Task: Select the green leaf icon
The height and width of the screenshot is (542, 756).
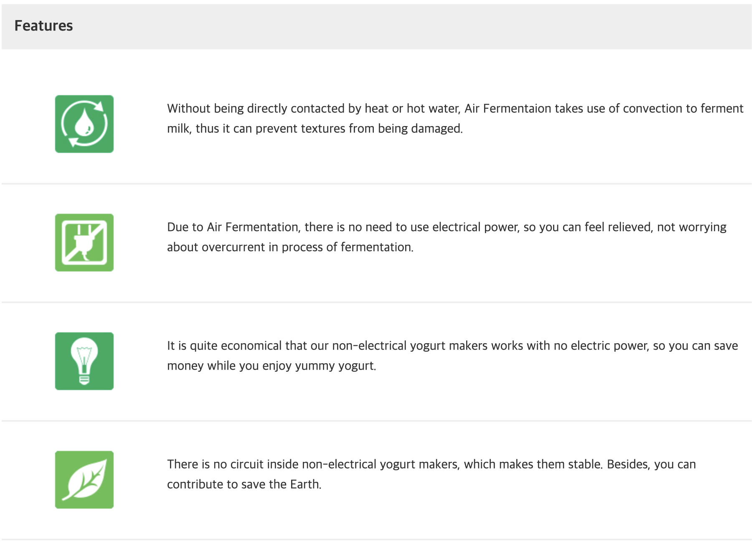Action: 84,480
